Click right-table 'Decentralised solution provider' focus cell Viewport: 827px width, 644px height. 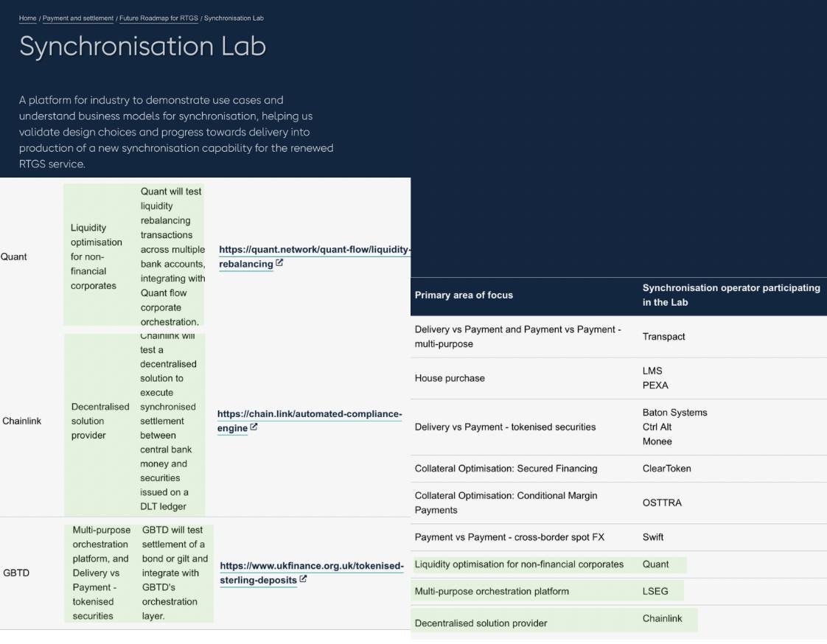[481, 623]
